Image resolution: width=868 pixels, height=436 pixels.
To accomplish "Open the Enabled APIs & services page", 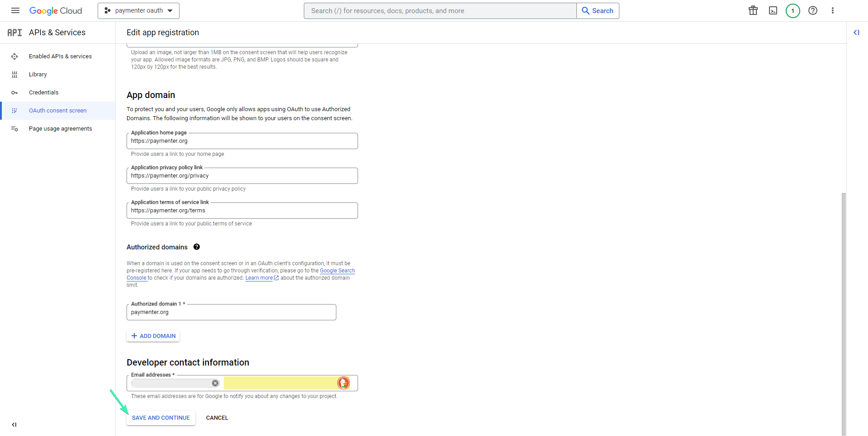I will pos(60,56).
